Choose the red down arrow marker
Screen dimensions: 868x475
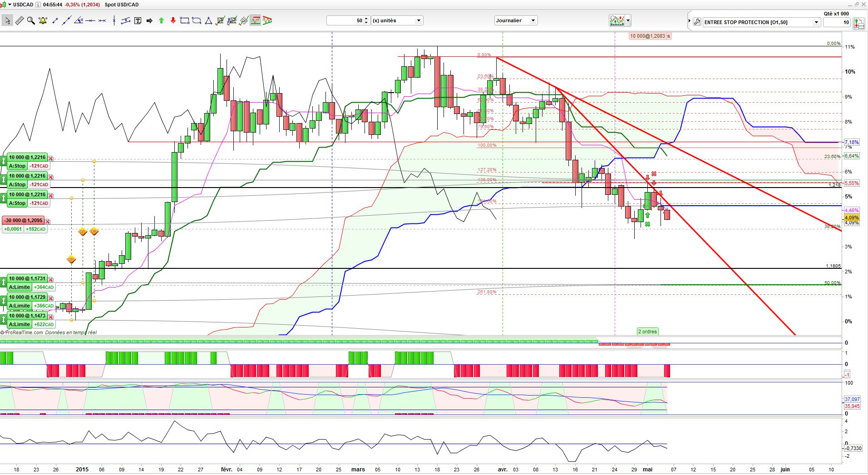(173, 20)
